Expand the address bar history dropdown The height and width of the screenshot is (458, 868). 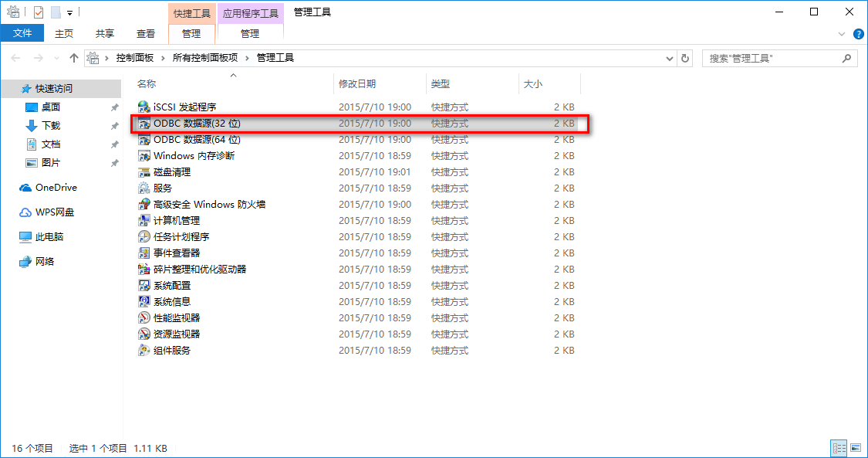(669, 58)
